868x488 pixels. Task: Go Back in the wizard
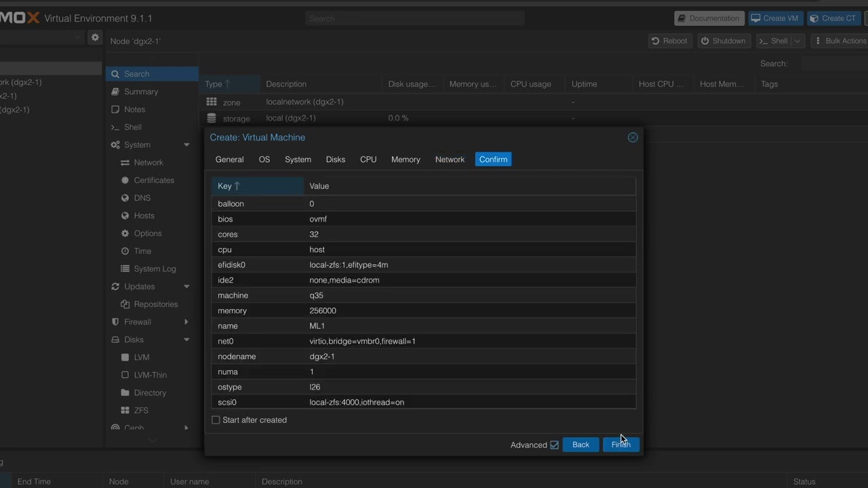580,445
